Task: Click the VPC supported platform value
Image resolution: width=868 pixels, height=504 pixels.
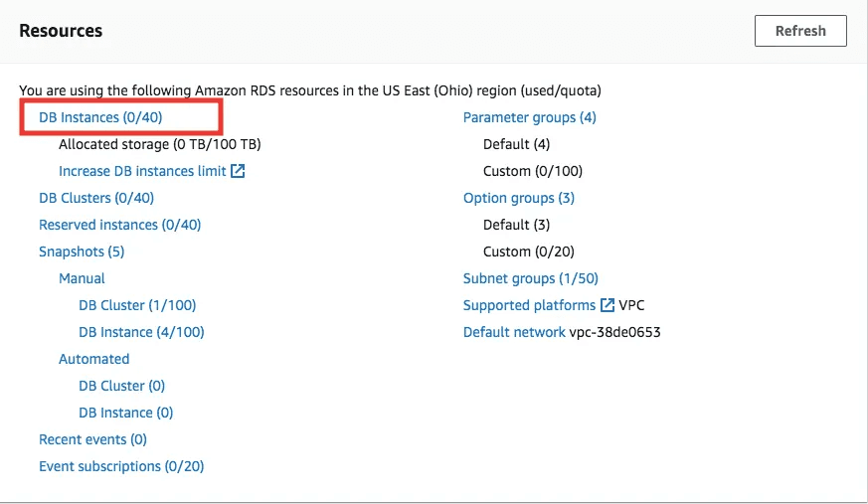Action: pos(631,305)
